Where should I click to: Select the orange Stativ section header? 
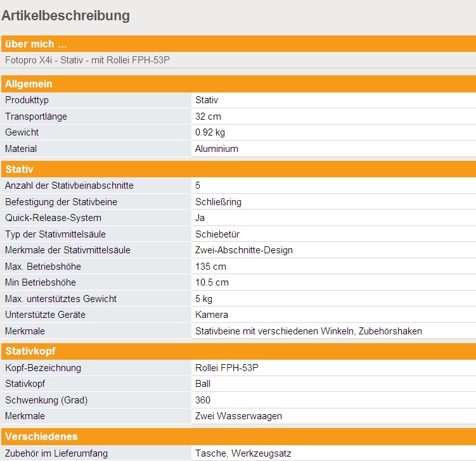click(x=19, y=169)
